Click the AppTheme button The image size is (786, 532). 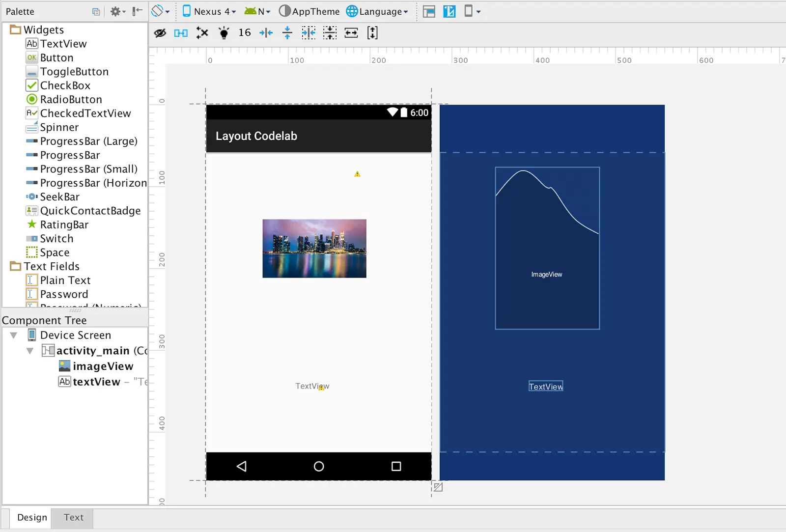pos(309,11)
